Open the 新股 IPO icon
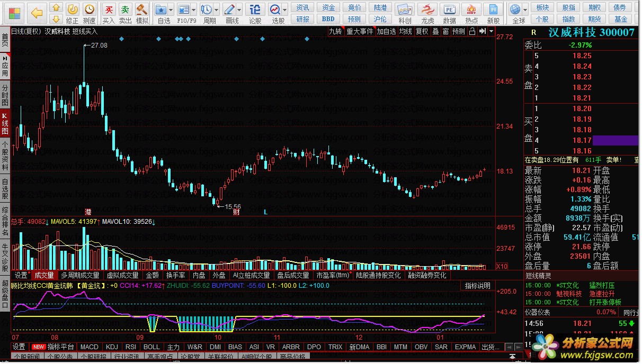This screenshot has height=364, width=642. click(x=493, y=9)
